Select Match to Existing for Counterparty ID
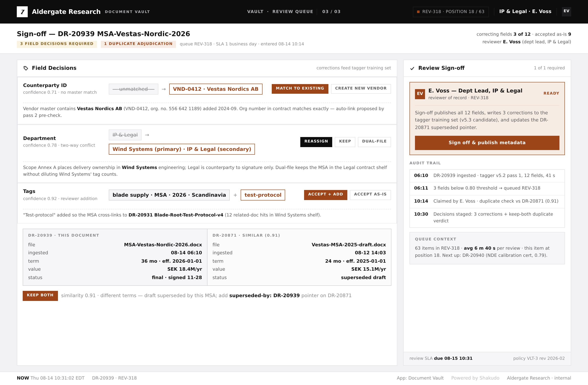Viewport: 588px width, 385px height. coord(300,89)
